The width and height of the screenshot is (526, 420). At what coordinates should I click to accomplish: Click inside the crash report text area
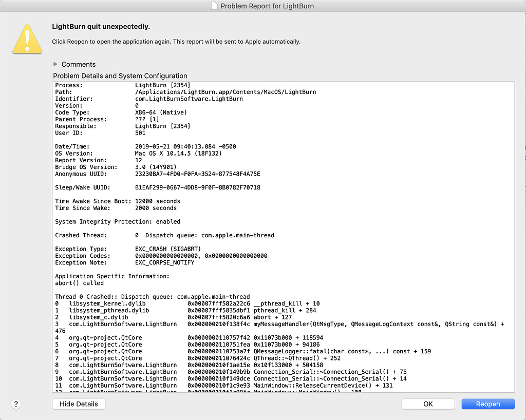pyautogui.click(x=283, y=231)
